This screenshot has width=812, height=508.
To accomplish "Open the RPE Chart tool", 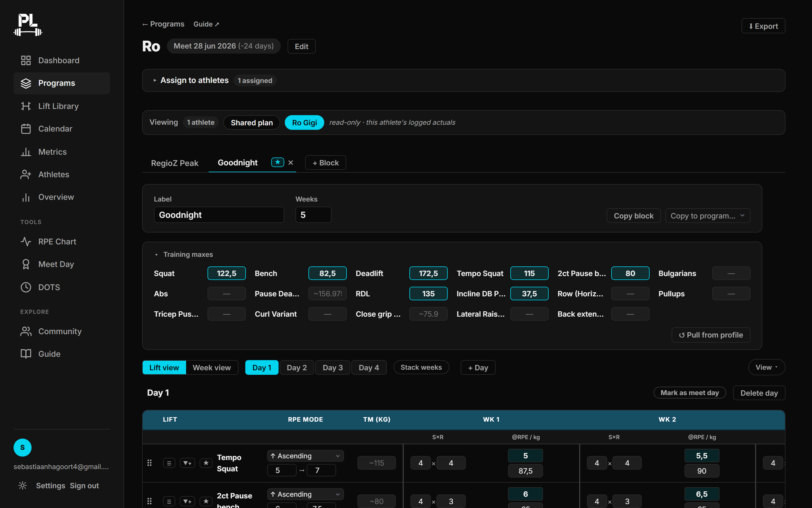I will click(x=61, y=242).
